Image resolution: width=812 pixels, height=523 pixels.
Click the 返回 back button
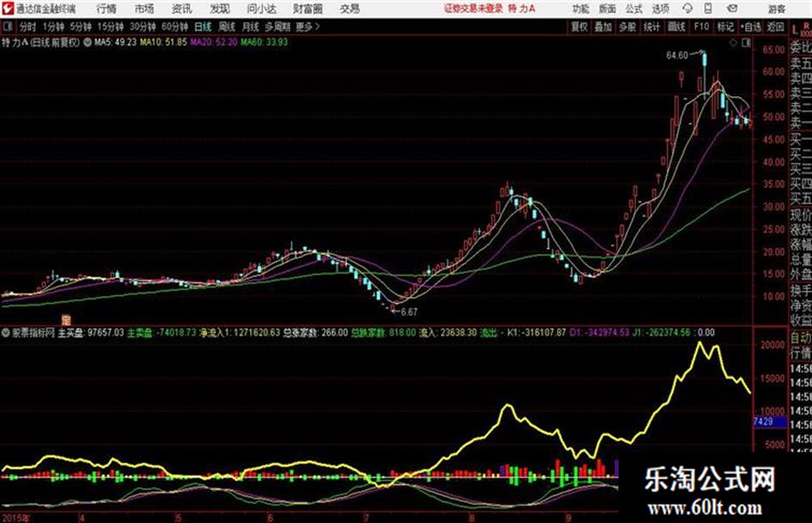(x=775, y=27)
